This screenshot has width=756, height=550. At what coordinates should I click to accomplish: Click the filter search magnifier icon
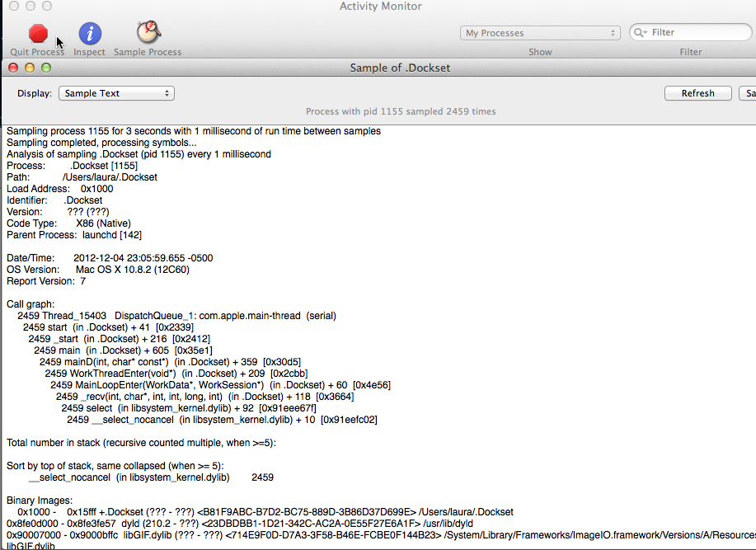click(x=640, y=32)
